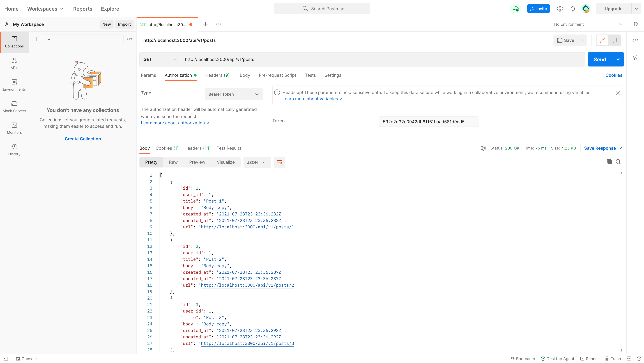This screenshot has width=644, height=363.
Task: Expand the Save options arrow
Action: (x=583, y=40)
